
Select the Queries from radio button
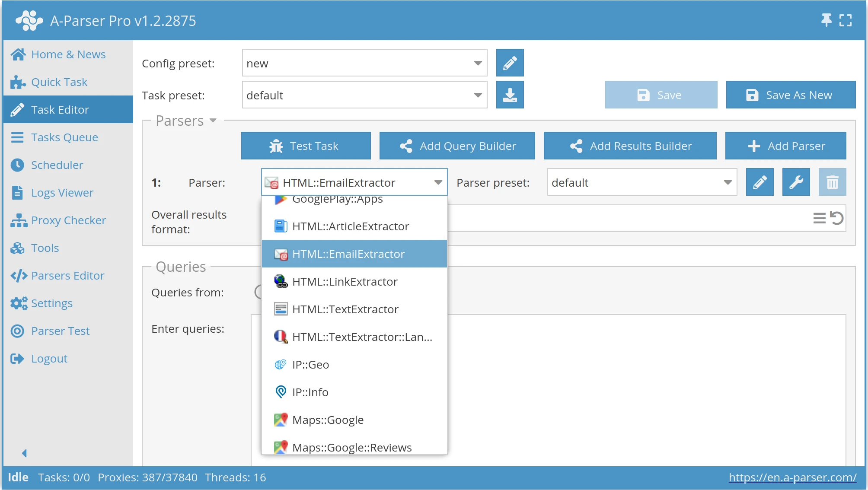pos(259,292)
